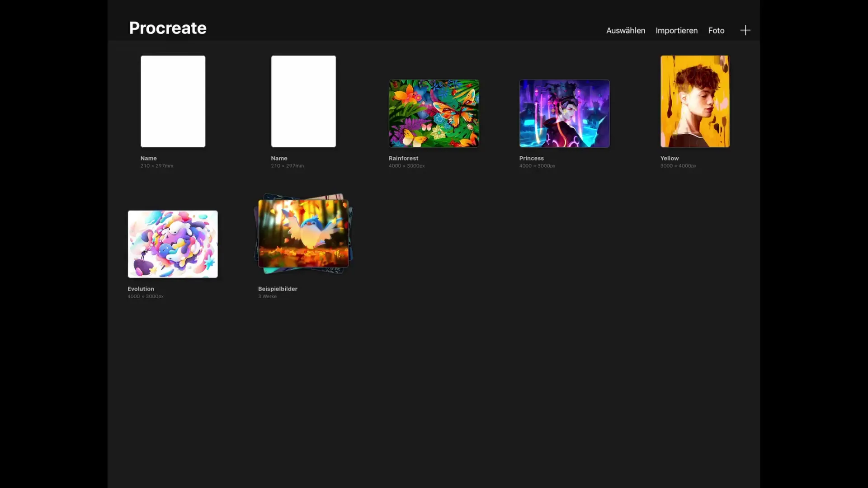Viewport: 868px width, 488px height.
Task: Click the Foto button
Action: click(x=716, y=30)
